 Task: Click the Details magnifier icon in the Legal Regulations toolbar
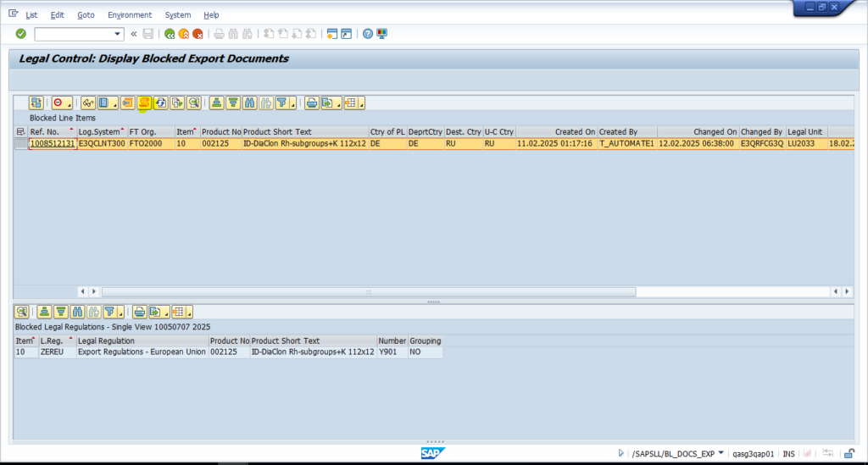[21, 312]
